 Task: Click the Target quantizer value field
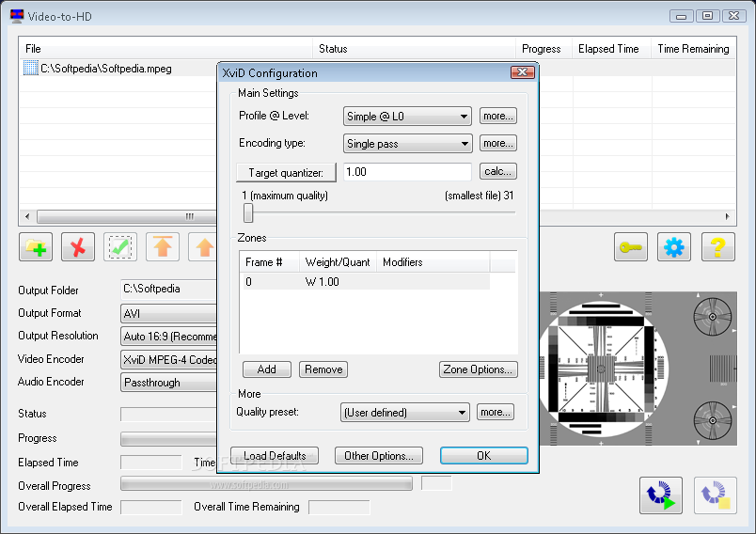407,172
